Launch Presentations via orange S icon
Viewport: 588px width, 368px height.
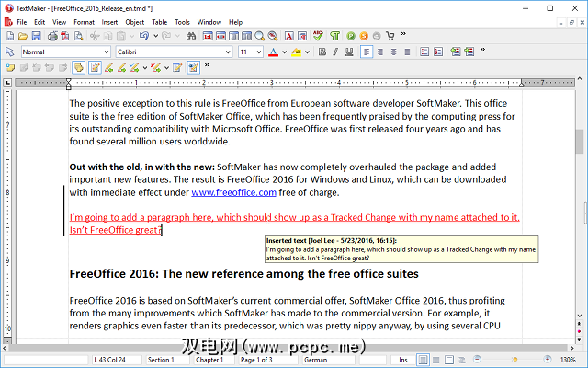pos(364,36)
